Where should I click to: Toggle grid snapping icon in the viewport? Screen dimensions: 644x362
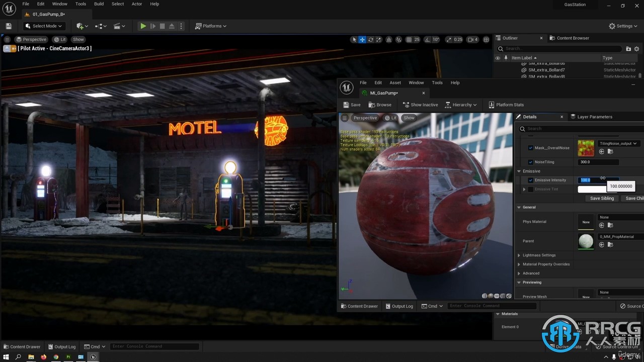[409, 40]
